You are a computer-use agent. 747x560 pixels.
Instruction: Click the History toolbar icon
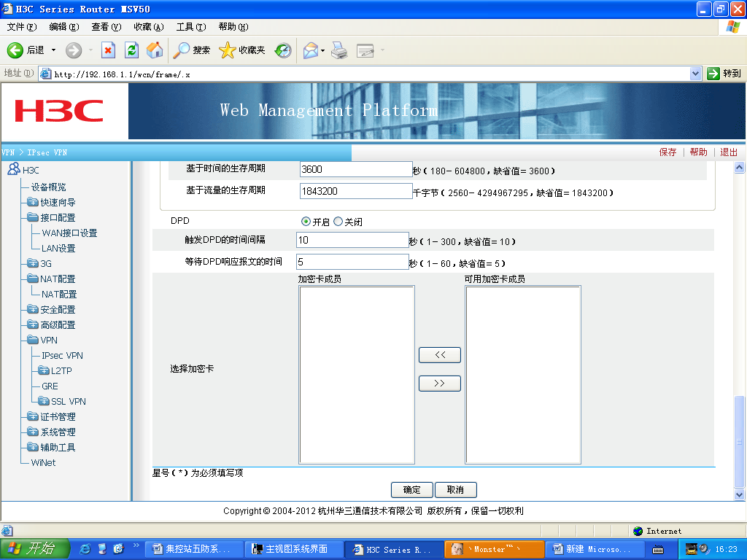(283, 50)
